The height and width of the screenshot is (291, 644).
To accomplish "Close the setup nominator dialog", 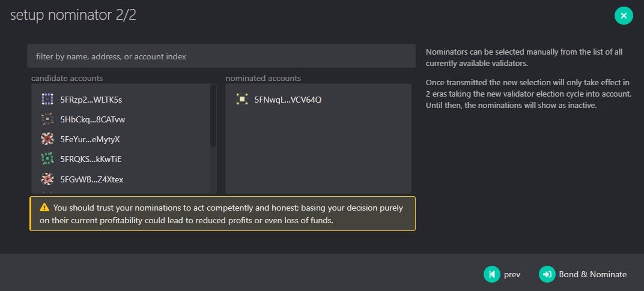I will pos(624,16).
